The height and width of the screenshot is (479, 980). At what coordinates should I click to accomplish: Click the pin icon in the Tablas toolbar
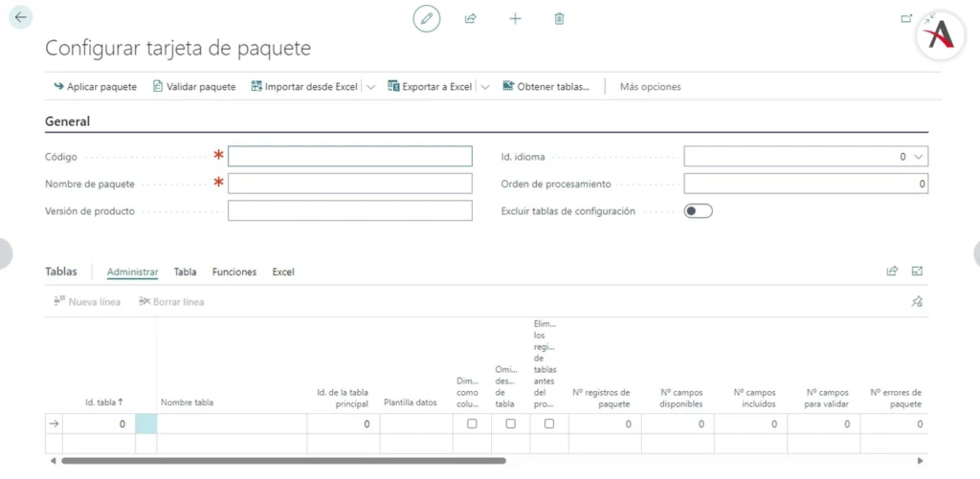tap(916, 302)
